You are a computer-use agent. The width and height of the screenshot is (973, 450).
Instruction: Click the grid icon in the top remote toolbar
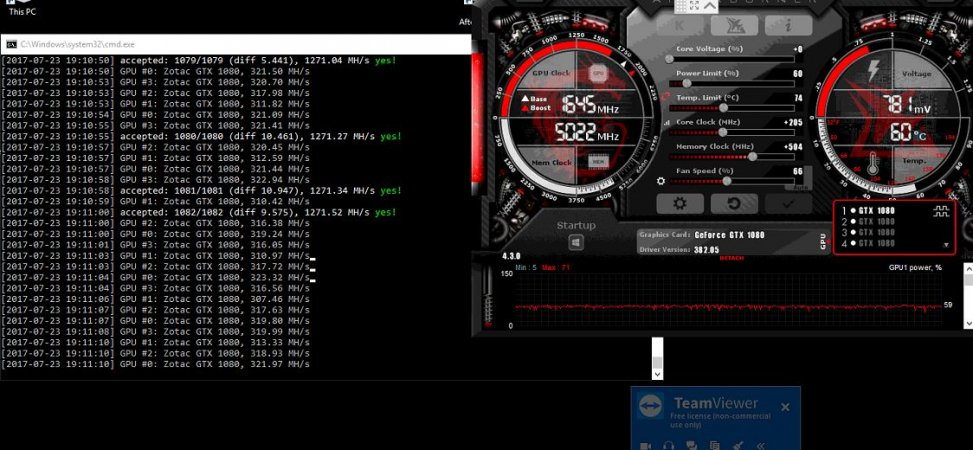(681, 6)
